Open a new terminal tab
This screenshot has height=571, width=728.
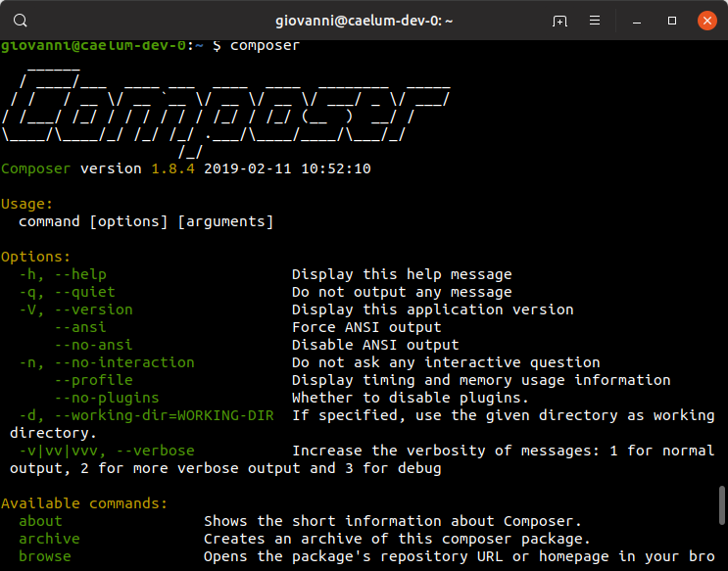(x=559, y=21)
